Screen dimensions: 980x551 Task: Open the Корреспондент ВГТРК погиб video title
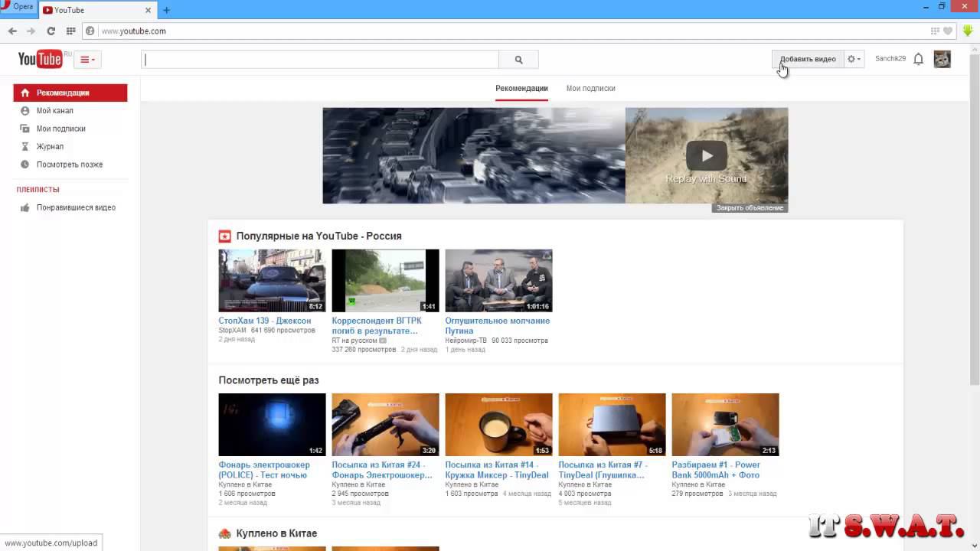377,326
